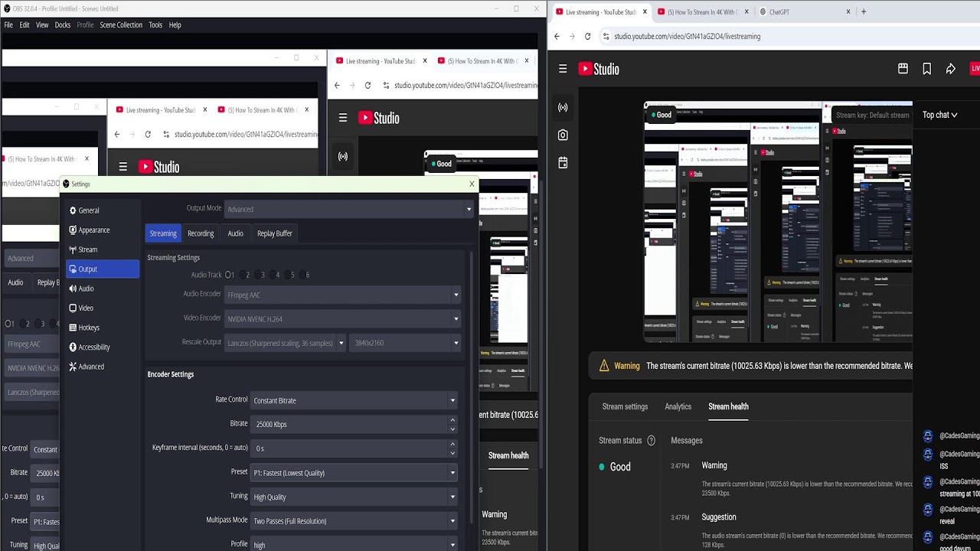Open Hotkeys section in Settings sidebar
The height and width of the screenshot is (551, 980).
(x=102, y=328)
